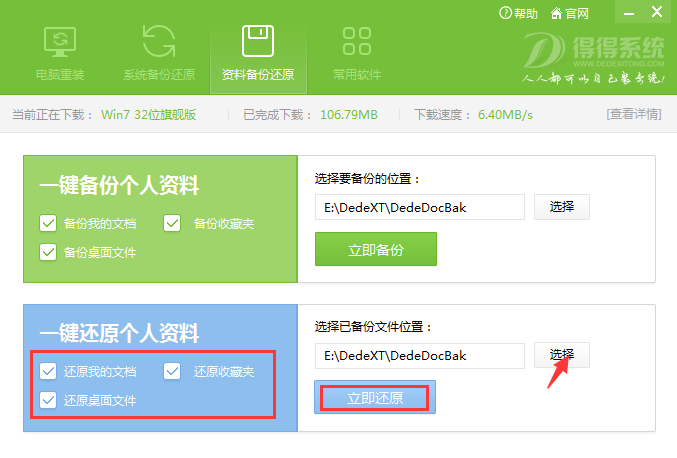
Task: Open the 查看详情 download details link
Action: point(633,114)
